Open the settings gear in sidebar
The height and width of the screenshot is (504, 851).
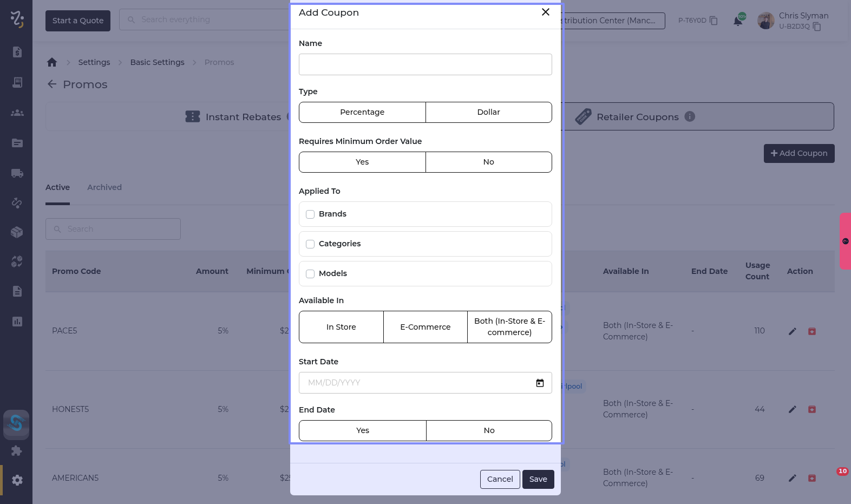(x=17, y=480)
